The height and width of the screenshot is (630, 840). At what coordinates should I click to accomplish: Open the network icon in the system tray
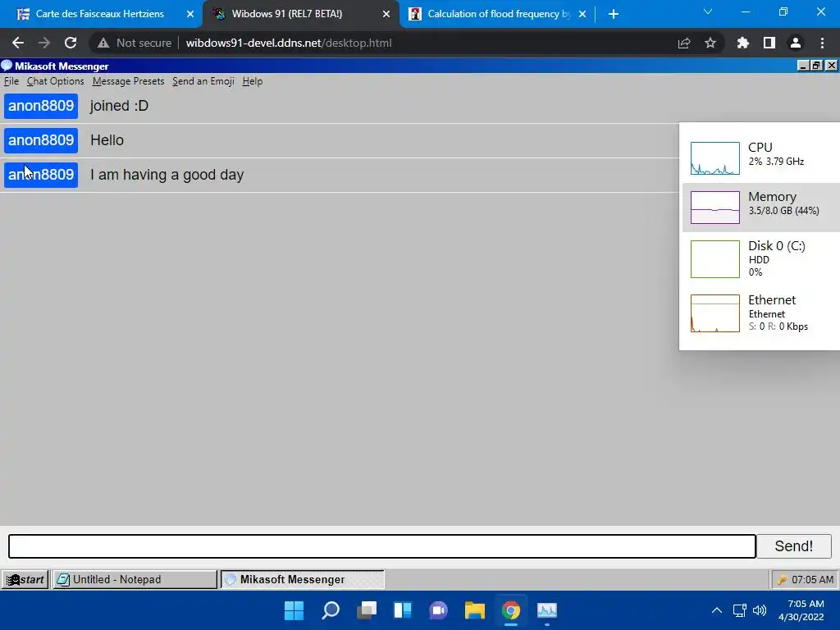[x=740, y=610]
